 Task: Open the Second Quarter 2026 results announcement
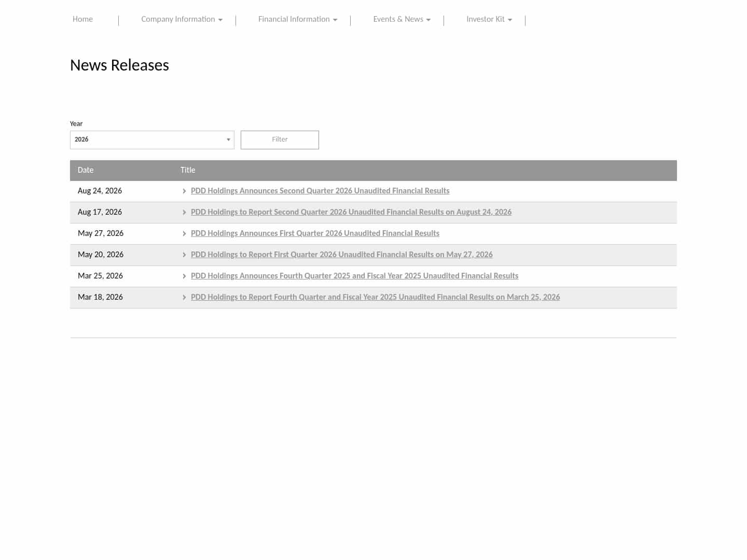pyautogui.click(x=320, y=191)
